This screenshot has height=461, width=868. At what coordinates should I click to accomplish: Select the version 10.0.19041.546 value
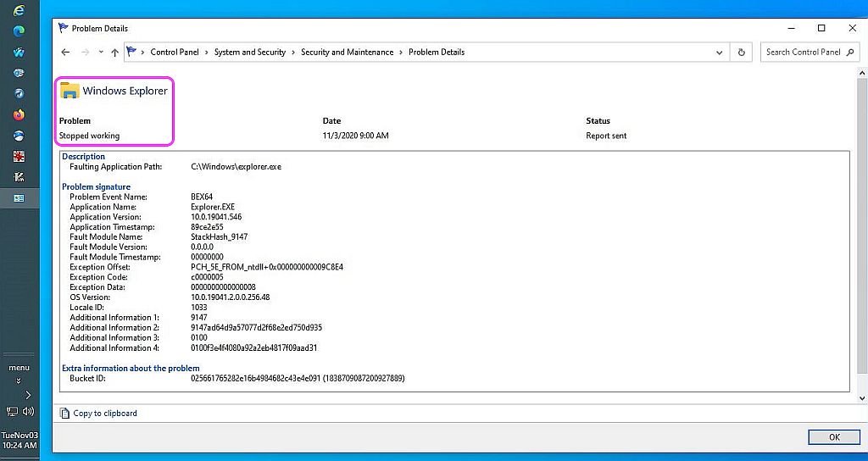(x=216, y=217)
